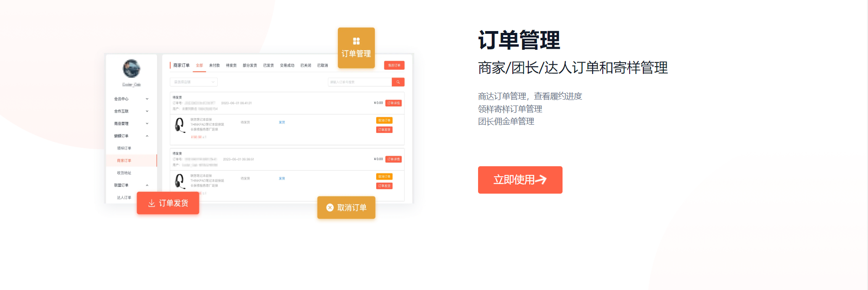
Task: Click the order number search field
Action: click(359, 82)
